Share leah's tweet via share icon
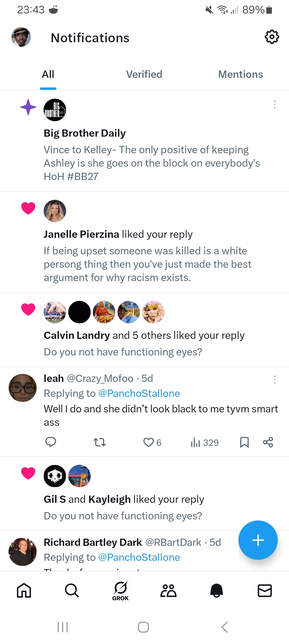 click(268, 442)
